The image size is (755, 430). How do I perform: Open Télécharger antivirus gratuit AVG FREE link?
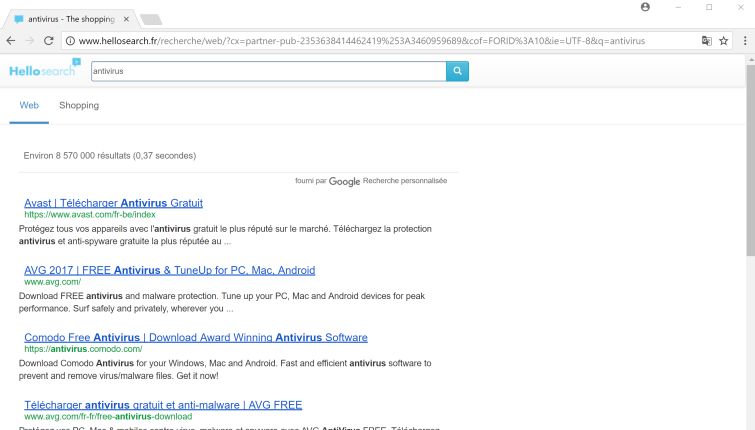[x=163, y=405]
